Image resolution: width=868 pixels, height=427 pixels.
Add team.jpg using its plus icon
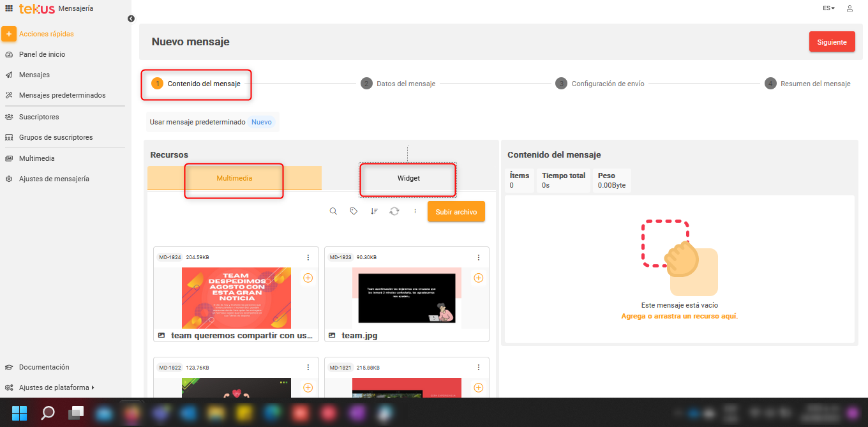pyautogui.click(x=478, y=278)
